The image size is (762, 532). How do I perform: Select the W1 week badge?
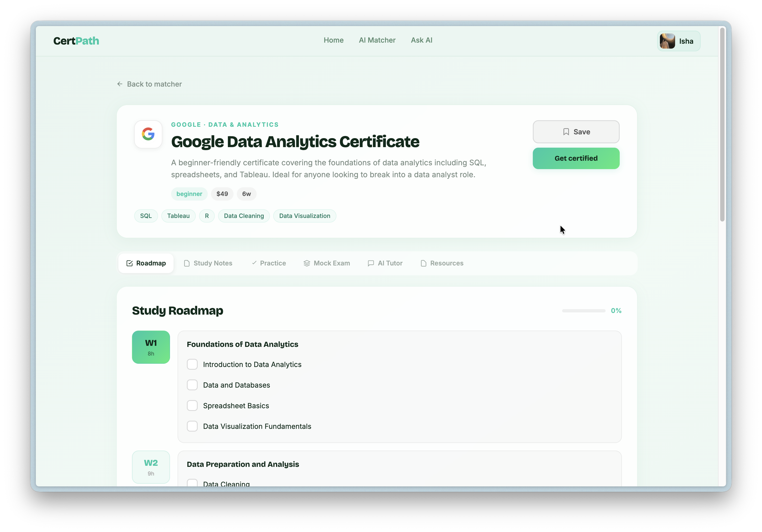coord(151,347)
